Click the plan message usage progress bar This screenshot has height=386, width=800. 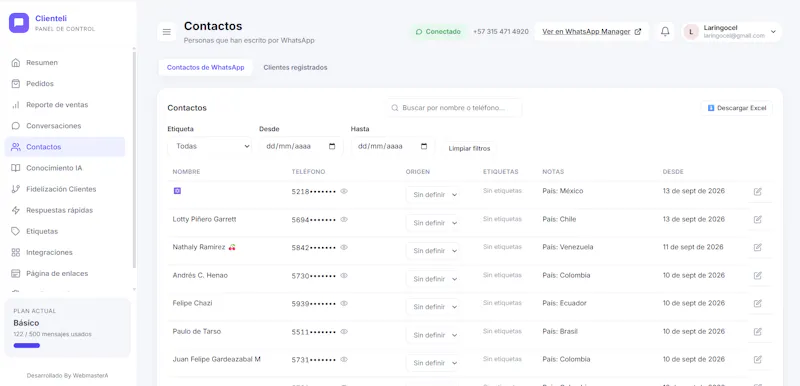coord(27,345)
